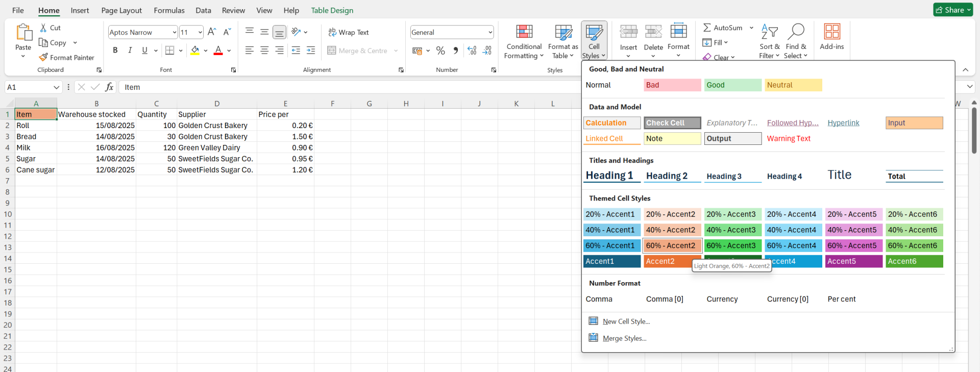Click Wrap Text

(x=348, y=32)
